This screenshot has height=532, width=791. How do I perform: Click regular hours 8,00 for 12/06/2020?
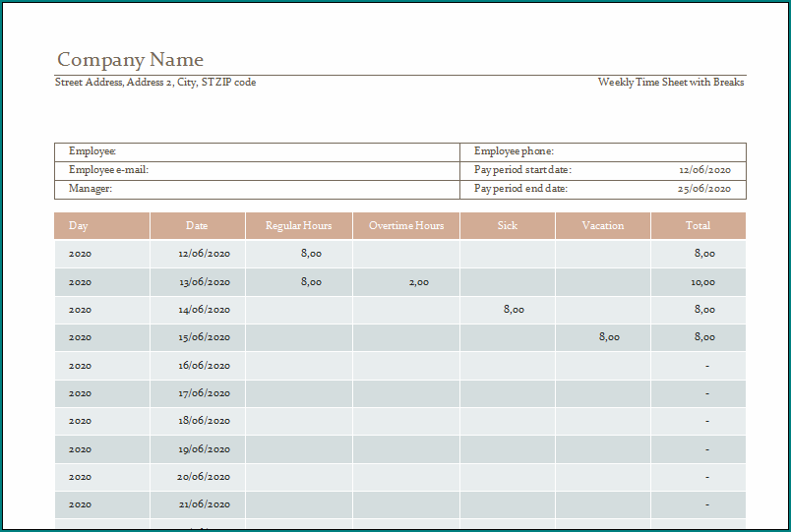tap(299, 254)
